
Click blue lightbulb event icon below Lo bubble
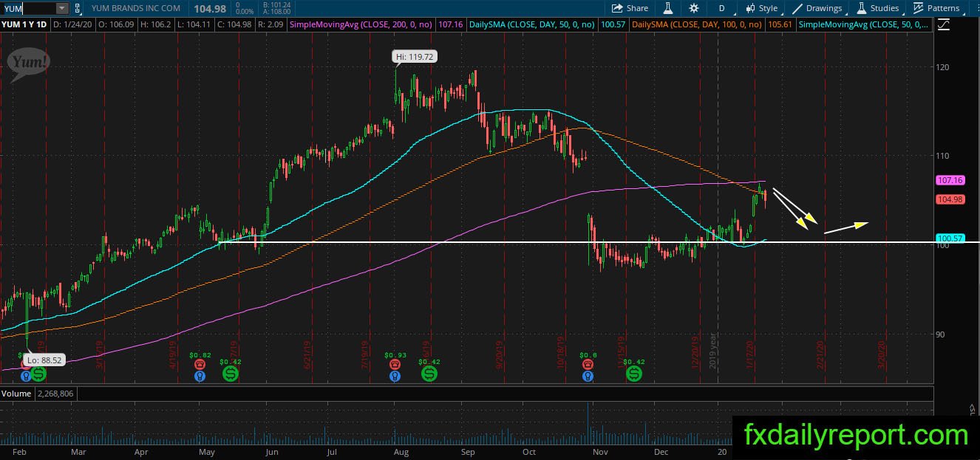click(25, 375)
